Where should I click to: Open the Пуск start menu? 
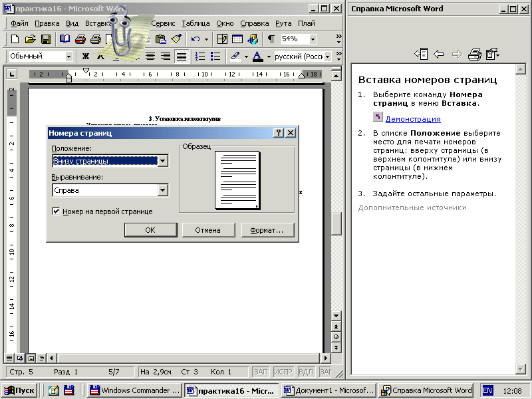coord(19,390)
